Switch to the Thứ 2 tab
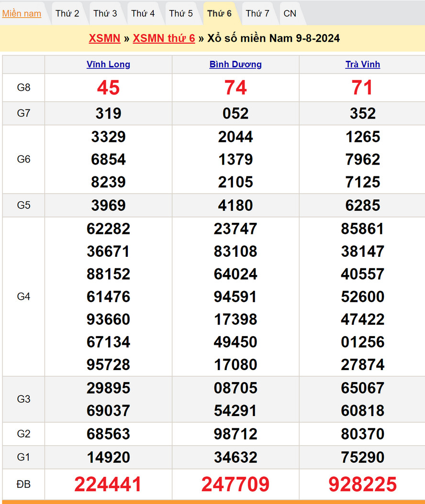Image resolution: width=425 pixels, height=504 pixels. [67, 13]
